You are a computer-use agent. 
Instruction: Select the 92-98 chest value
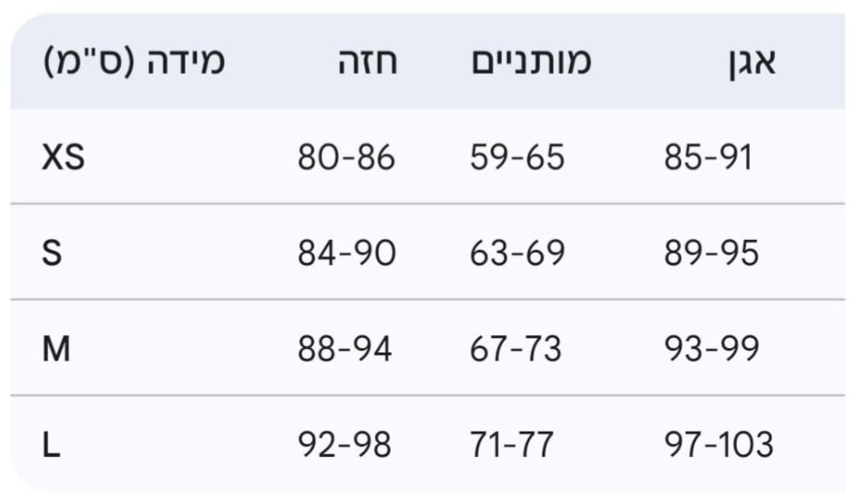(x=344, y=444)
